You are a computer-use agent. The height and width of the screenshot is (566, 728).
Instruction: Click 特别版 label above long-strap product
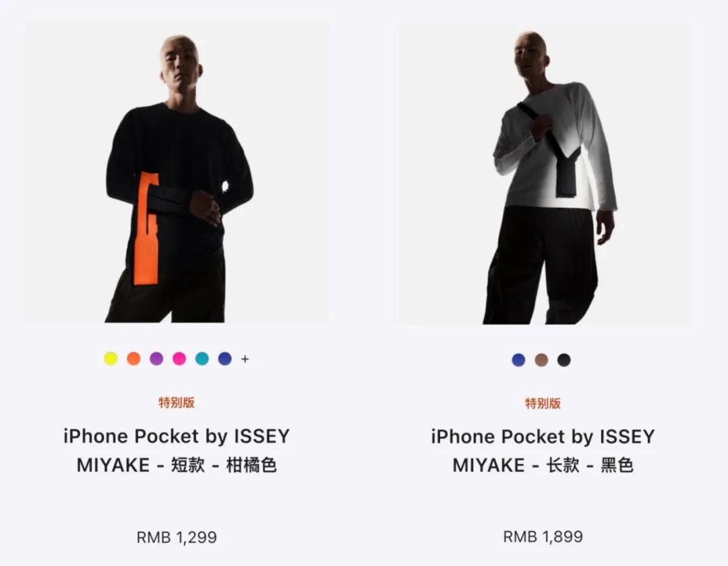tap(543, 403)
